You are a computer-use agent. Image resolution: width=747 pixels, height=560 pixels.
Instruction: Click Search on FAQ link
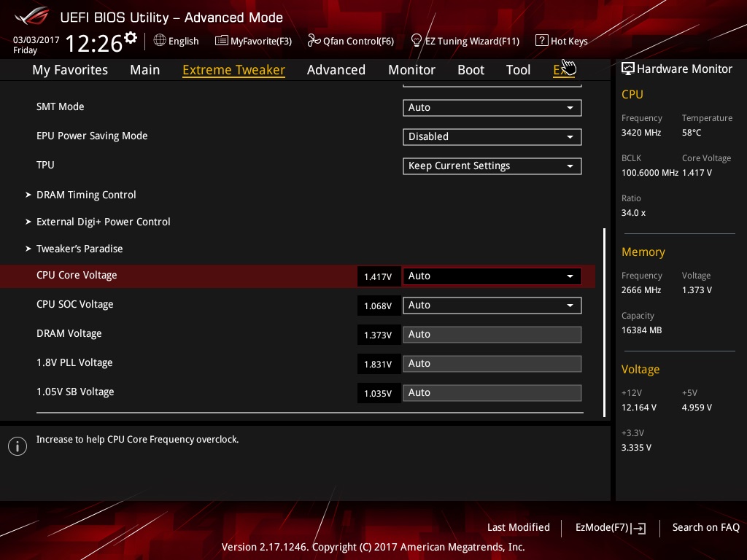(x=706, y=528)
